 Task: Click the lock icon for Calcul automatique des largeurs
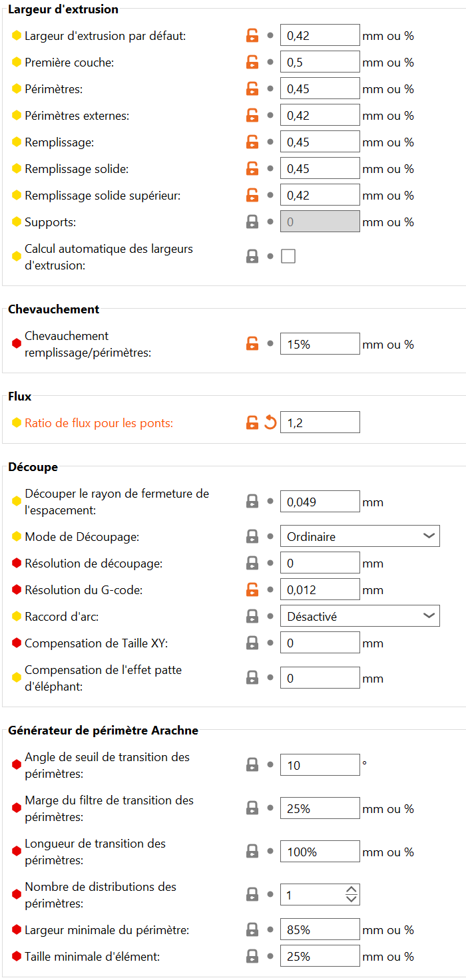tap(252, 256)
